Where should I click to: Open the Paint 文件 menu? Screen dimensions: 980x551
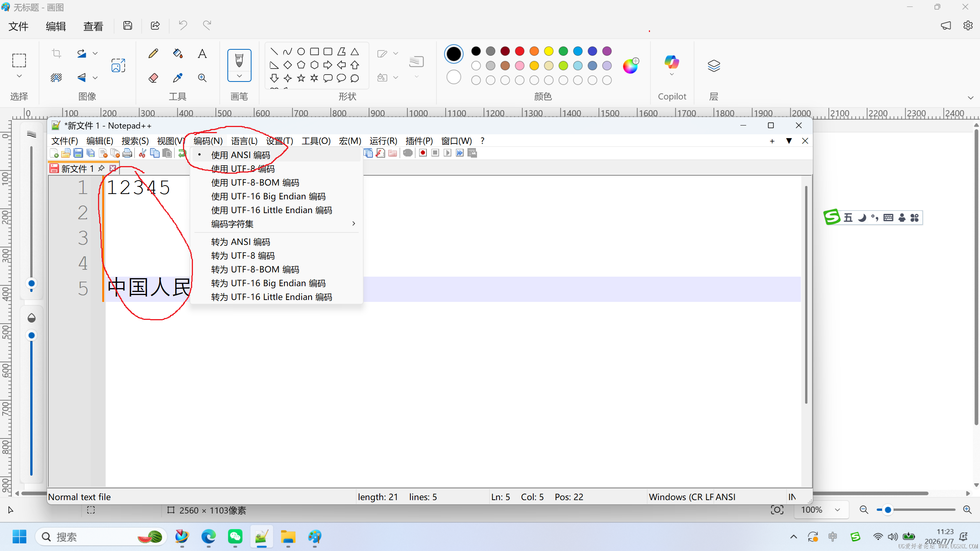[x=18, y=26]
